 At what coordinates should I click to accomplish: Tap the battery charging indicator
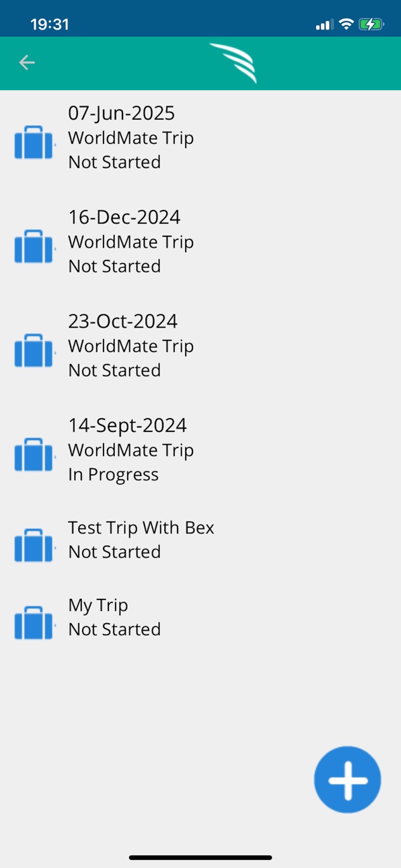click(x=371, y=24)
